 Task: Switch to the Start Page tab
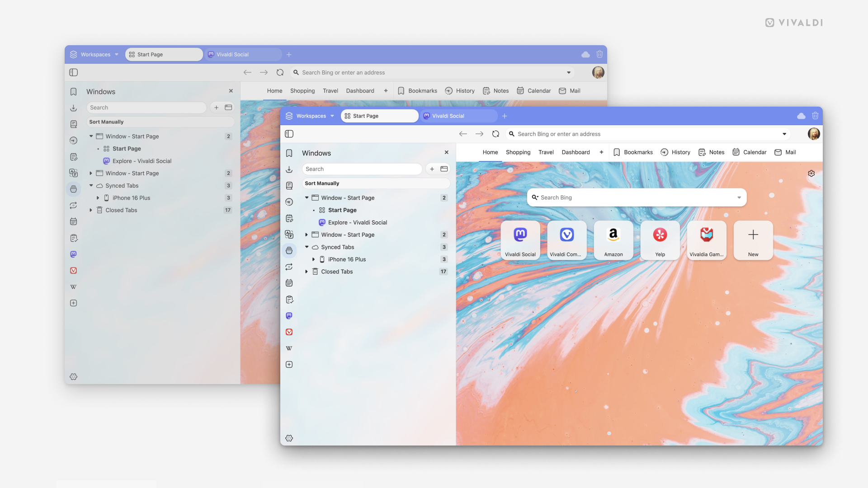379,116
